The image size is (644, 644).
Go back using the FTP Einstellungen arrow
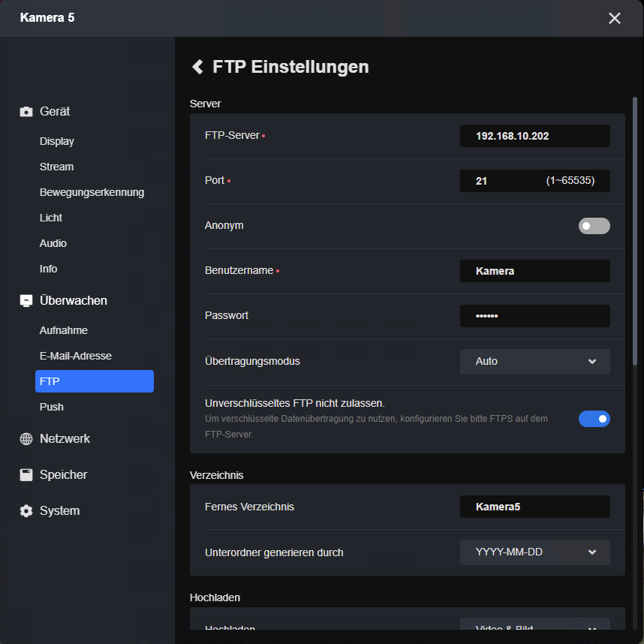pyautogui.click(x=198, y=67)
